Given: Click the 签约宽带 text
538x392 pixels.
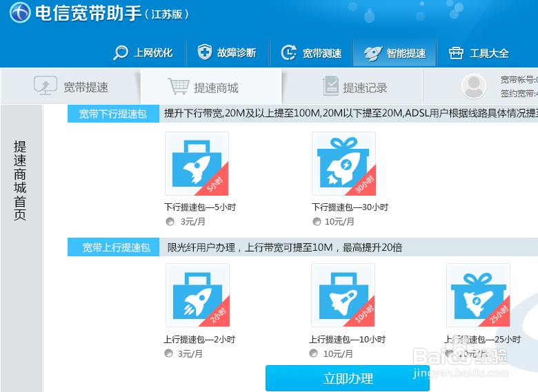Looking at the screenshot, I should point(519,93).
